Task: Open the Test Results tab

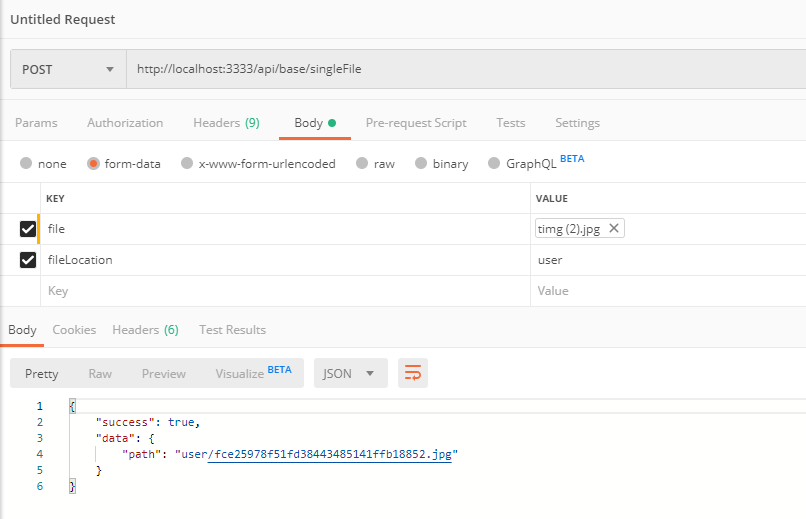Action: pyautogui.click(x=232, y=330)
